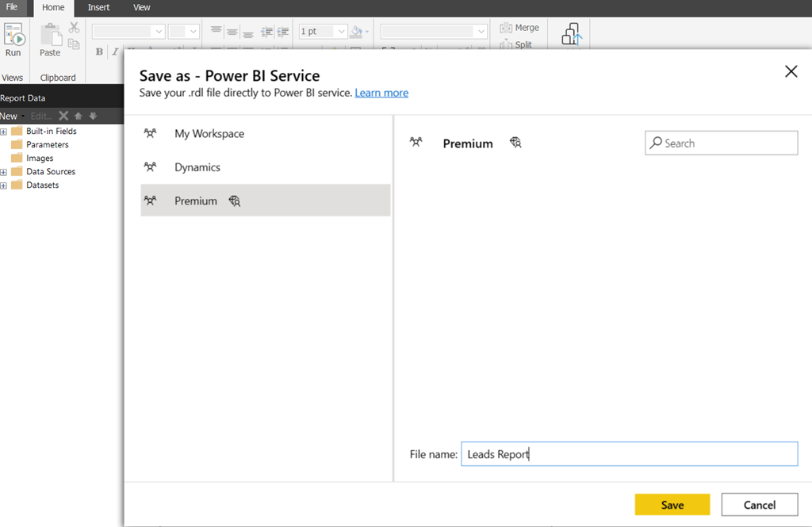
Task: Apply fill color with paint bucket
Action: pyautogui.click(x=356, y=32)
